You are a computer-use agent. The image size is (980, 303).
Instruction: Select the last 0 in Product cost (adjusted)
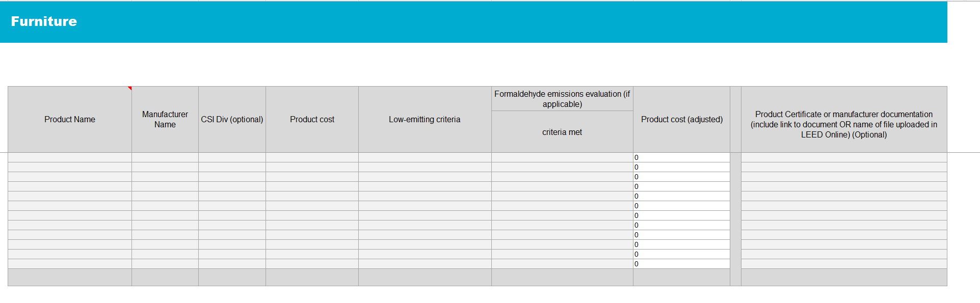point(682,264)
